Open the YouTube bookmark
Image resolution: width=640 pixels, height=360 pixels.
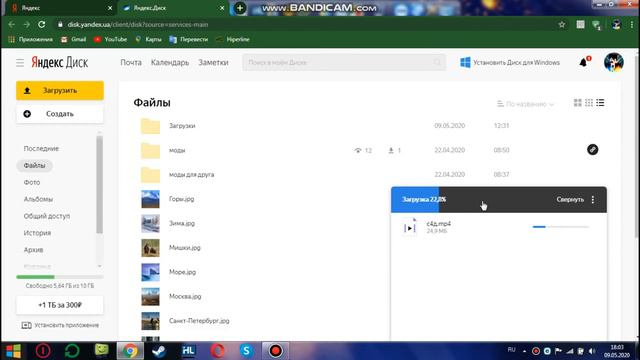110,40
